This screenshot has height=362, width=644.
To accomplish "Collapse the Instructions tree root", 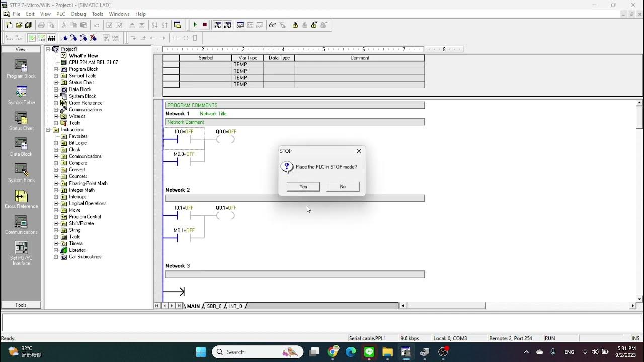I will [x=48, y=130].
